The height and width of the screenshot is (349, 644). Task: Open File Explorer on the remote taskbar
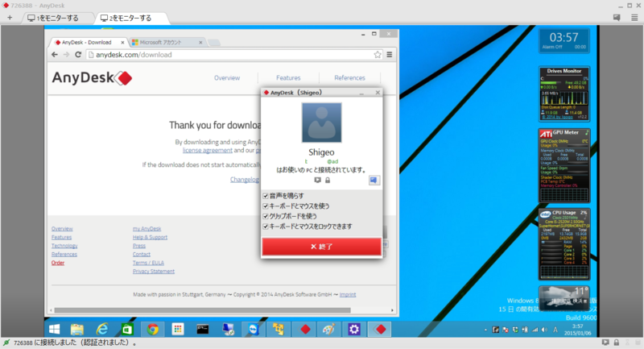77,330
